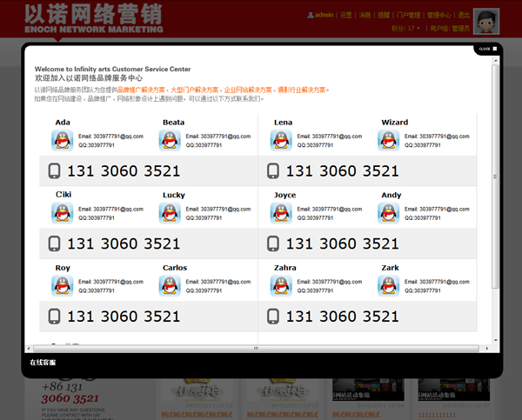Open 消息 in the top menu
The width and height of the screenshot is (522, 420).
point(365,15)
